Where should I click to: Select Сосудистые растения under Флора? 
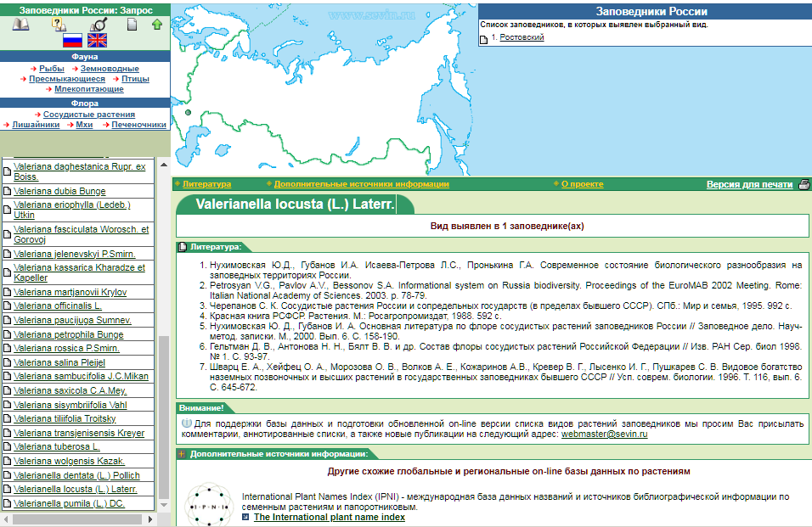point(88,114)
